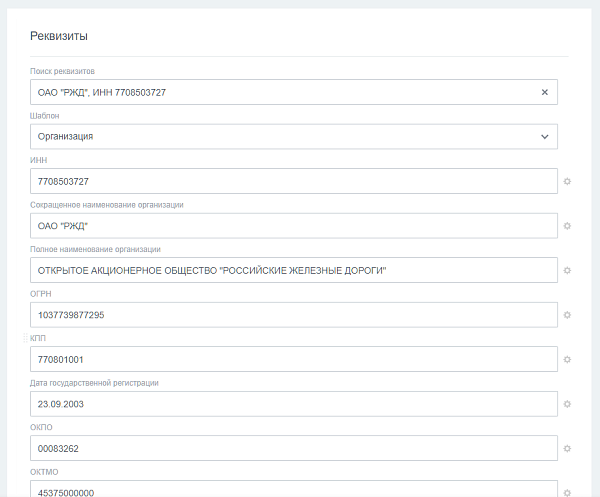Click the Дата государственной регистрации label

pos(94,383)
